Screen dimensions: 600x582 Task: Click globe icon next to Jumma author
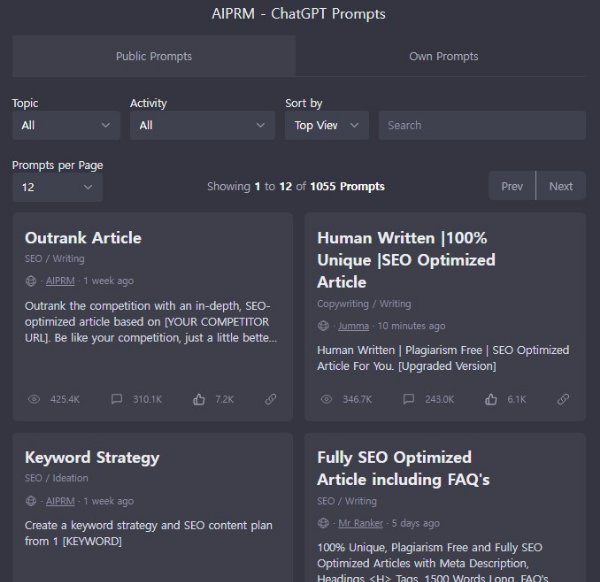(x=323, y=326)
